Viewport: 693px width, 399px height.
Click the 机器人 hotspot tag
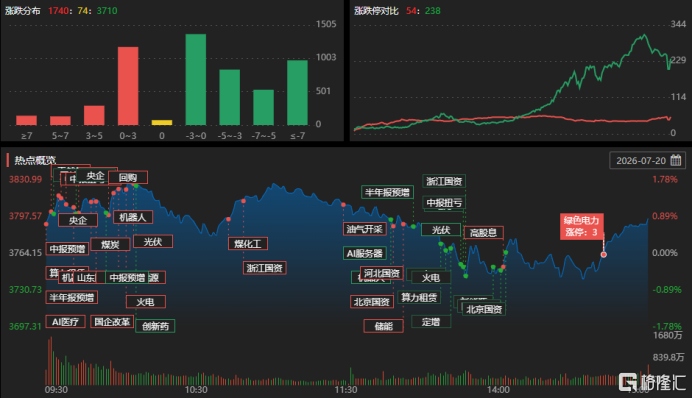point(133,217)
